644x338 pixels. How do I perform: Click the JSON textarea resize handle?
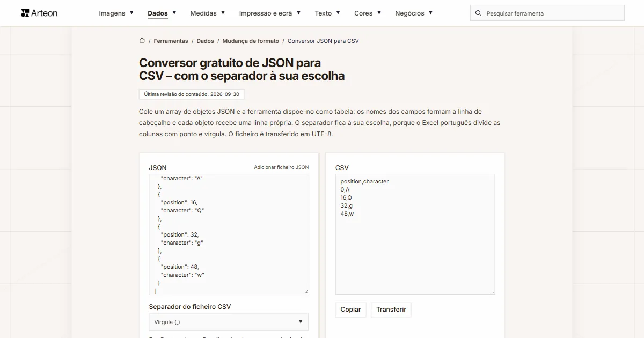point(306,292)
